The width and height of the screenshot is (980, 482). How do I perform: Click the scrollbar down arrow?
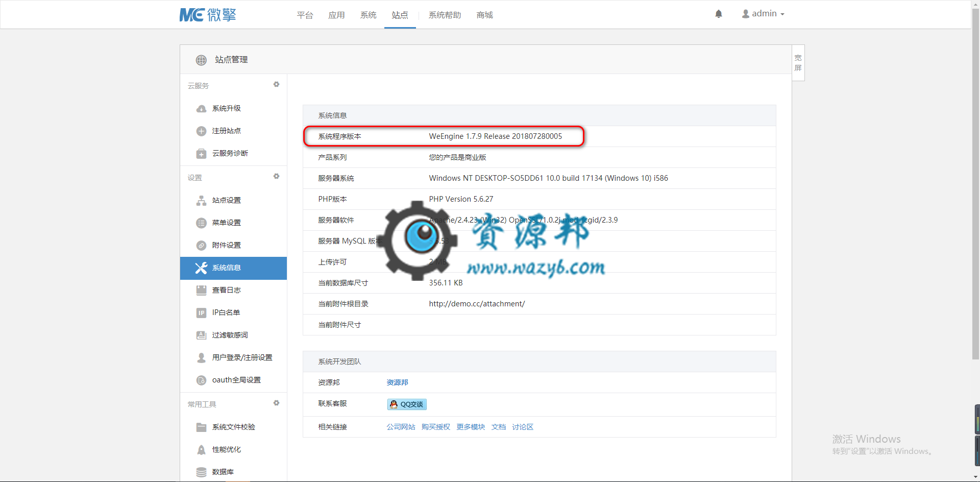coord(975,477)
